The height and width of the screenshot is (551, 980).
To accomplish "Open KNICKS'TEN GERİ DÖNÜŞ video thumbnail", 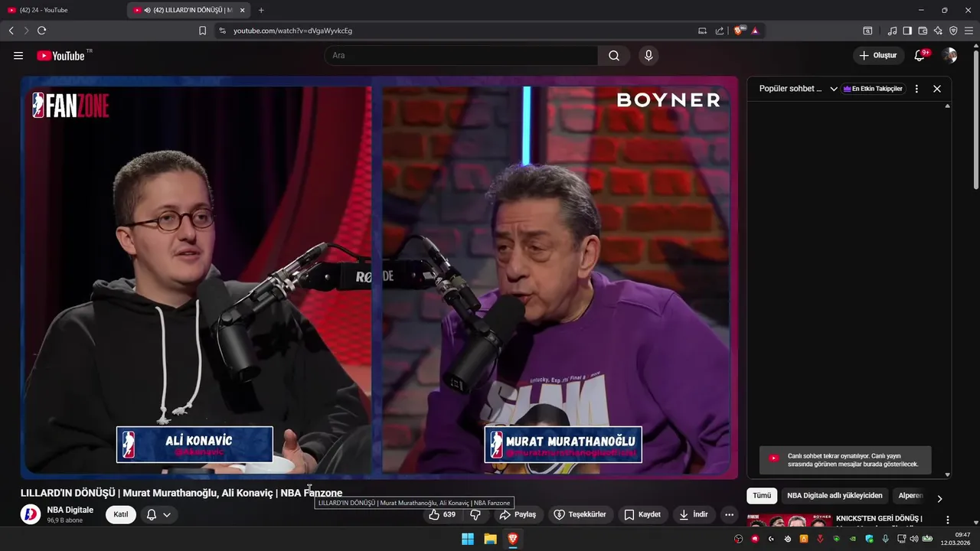I will tap(789, 520).
